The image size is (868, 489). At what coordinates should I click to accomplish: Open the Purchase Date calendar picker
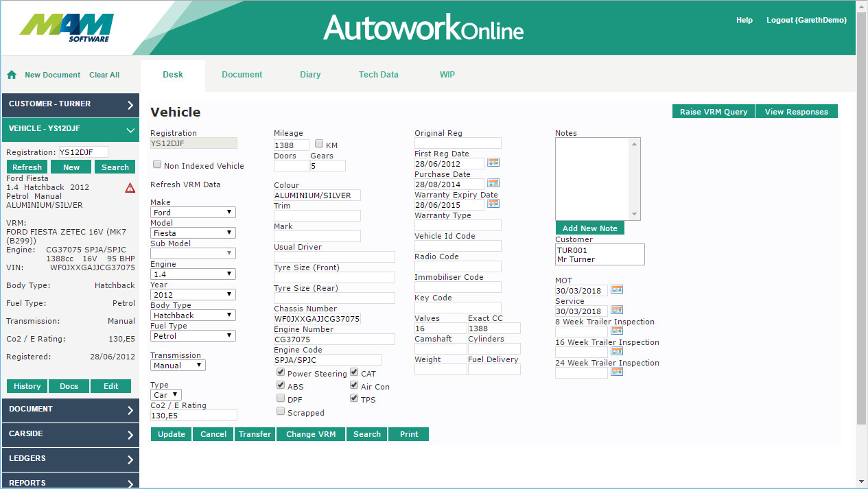coord(493,184)
